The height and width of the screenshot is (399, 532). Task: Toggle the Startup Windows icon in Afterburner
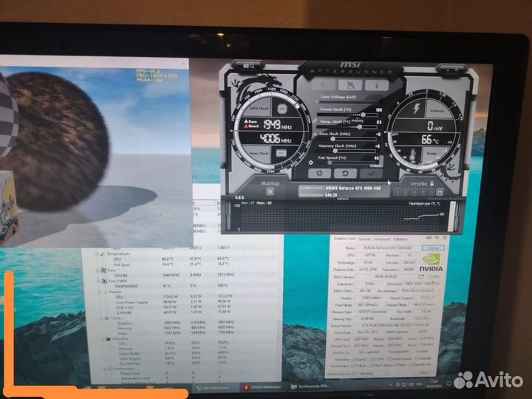[x=270, y=191]
